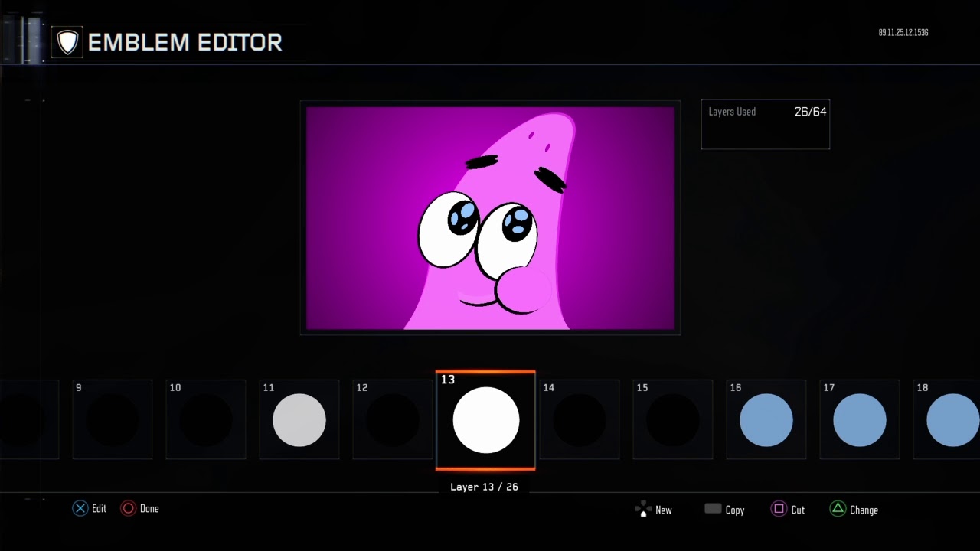Click the Edit label
This screenshot has height=551, width=980.
100,508
